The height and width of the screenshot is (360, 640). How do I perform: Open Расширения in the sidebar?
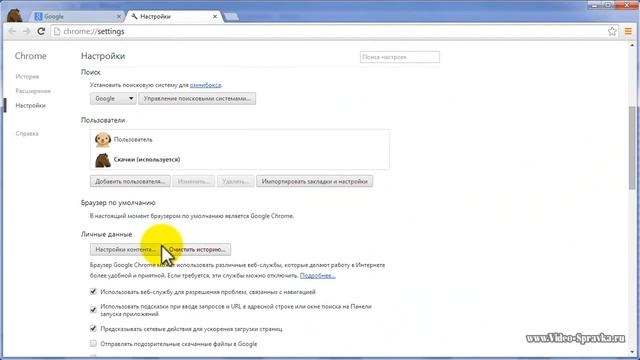tap(33, 91)
